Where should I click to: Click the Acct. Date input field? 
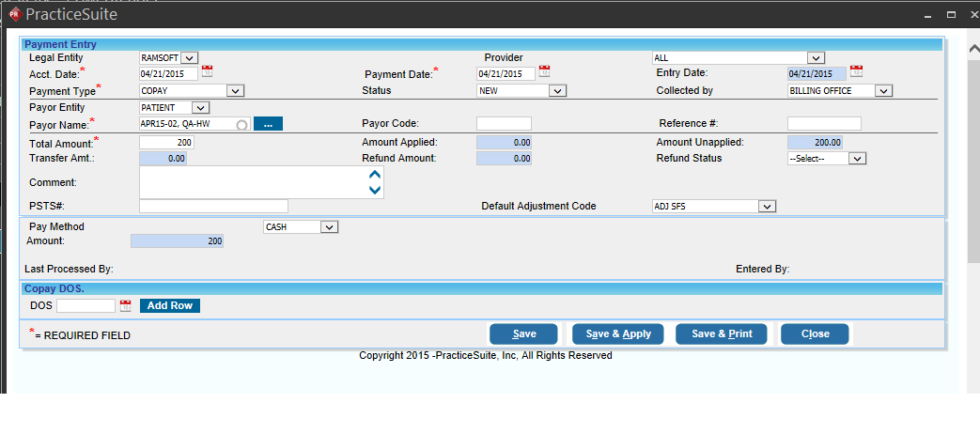[x=169, y=73]
